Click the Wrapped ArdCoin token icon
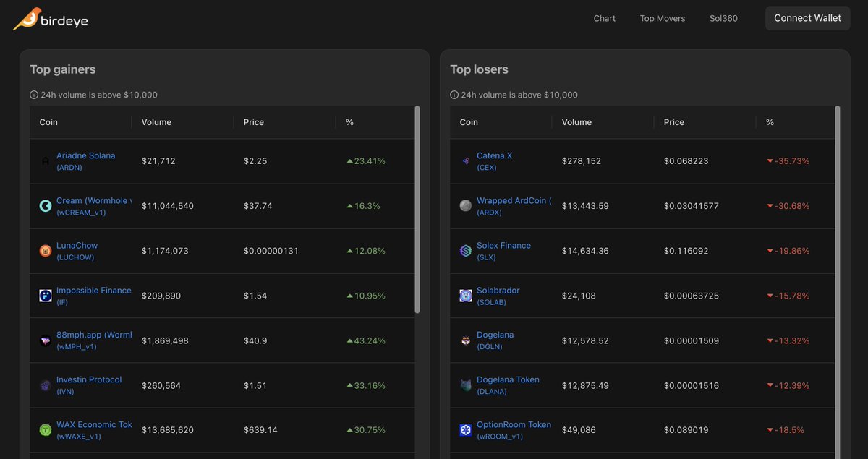This screenshot has height=459, width=868. [466, 206]
